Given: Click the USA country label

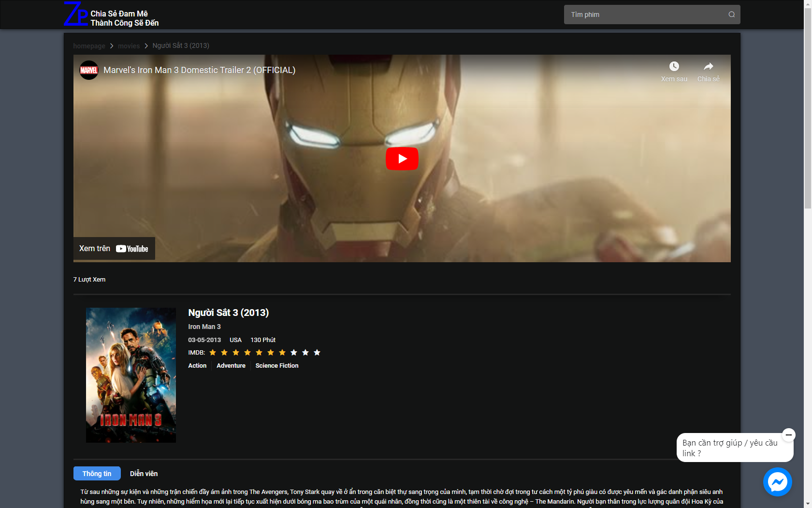Looking at the screenshot, I should (235, 340).
